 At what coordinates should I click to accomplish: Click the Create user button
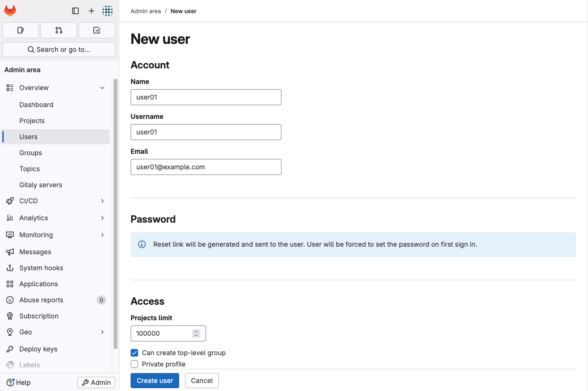tap(155, 381)
